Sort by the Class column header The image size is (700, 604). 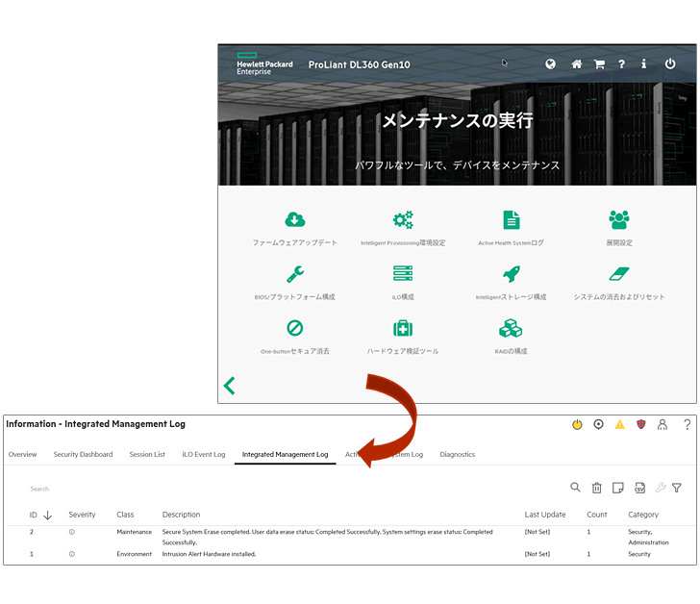(125, 515)
